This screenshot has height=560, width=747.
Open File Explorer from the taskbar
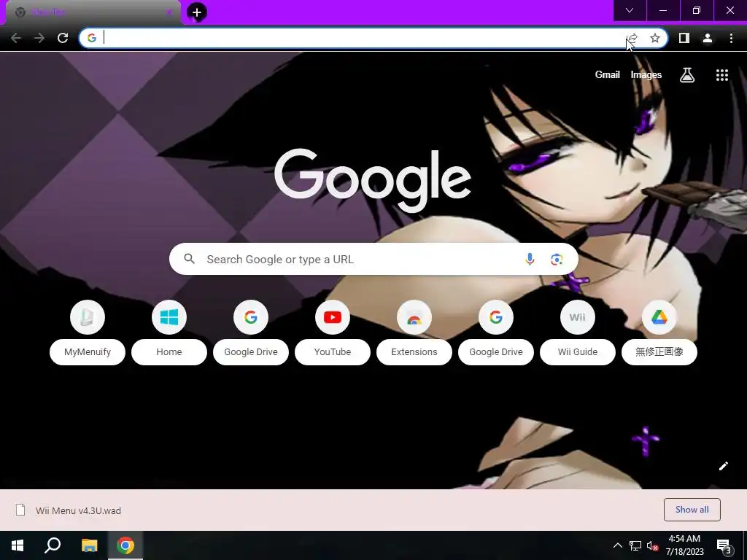pos(89,545)
